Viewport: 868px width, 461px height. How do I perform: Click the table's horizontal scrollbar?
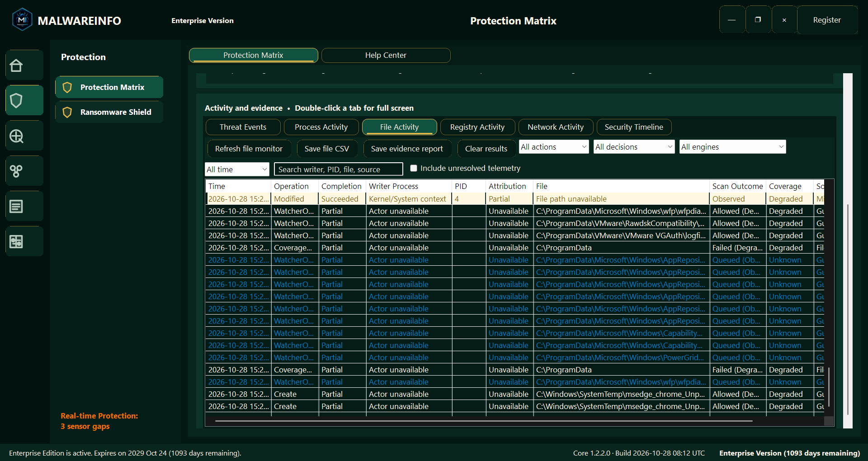pyautogui.click(x=484, y=421)
